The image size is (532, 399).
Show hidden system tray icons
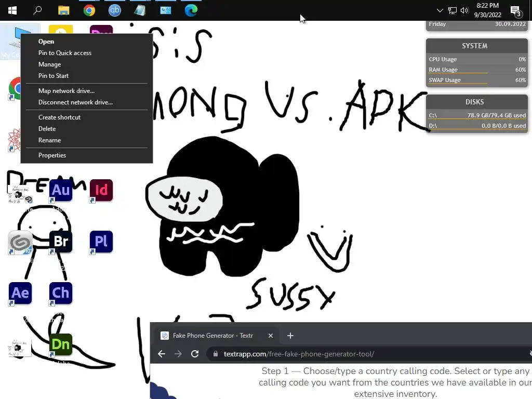click(440, 10)
